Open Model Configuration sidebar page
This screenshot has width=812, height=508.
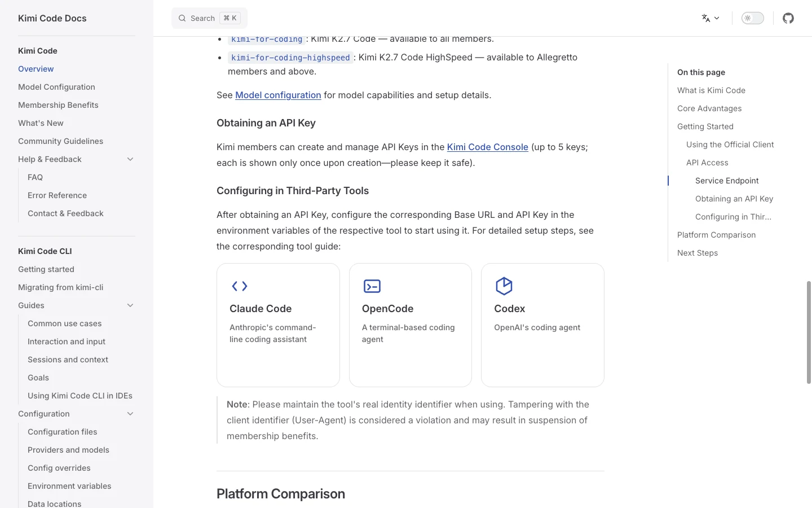pyautogui.click(x=56, y=87)
